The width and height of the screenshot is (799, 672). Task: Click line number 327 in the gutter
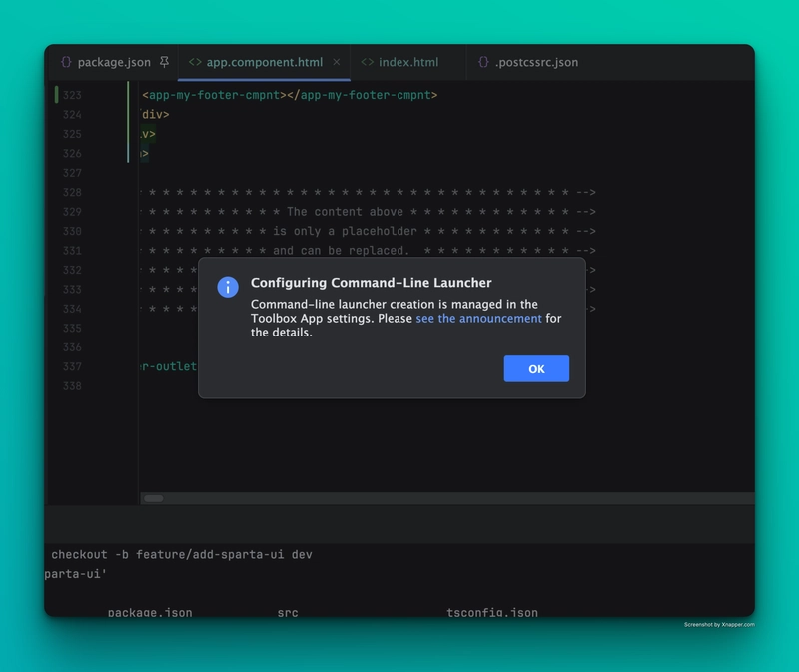[x=72, y=173]
